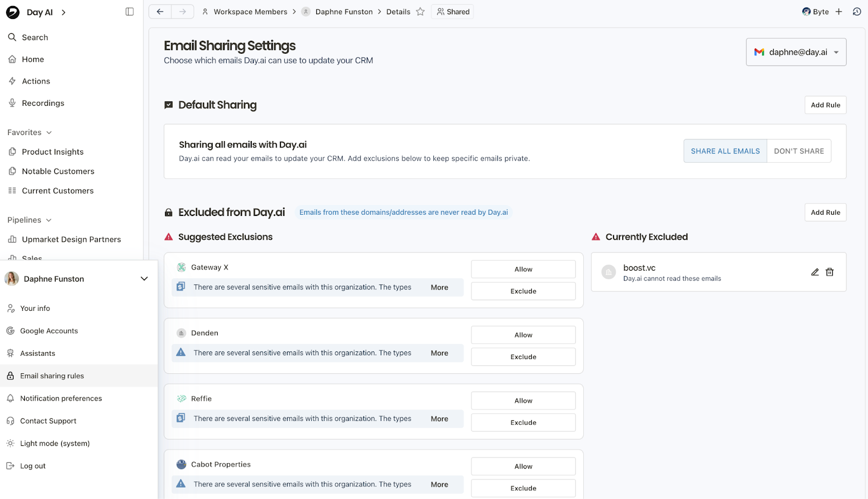Click the warning triangle in Denden notice
The height and width of the screenshot is (499, 868).
[x=181, y=353]
